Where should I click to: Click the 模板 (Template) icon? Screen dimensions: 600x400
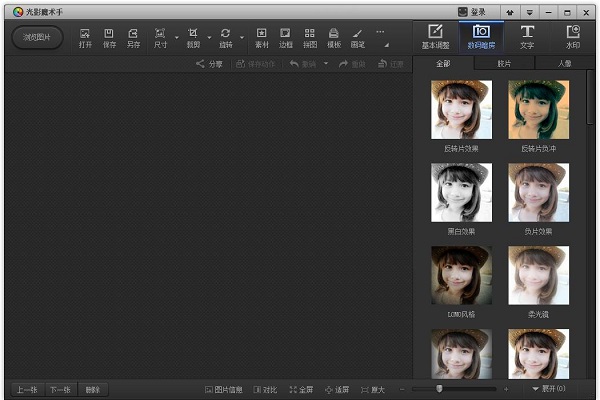(333, 36)
